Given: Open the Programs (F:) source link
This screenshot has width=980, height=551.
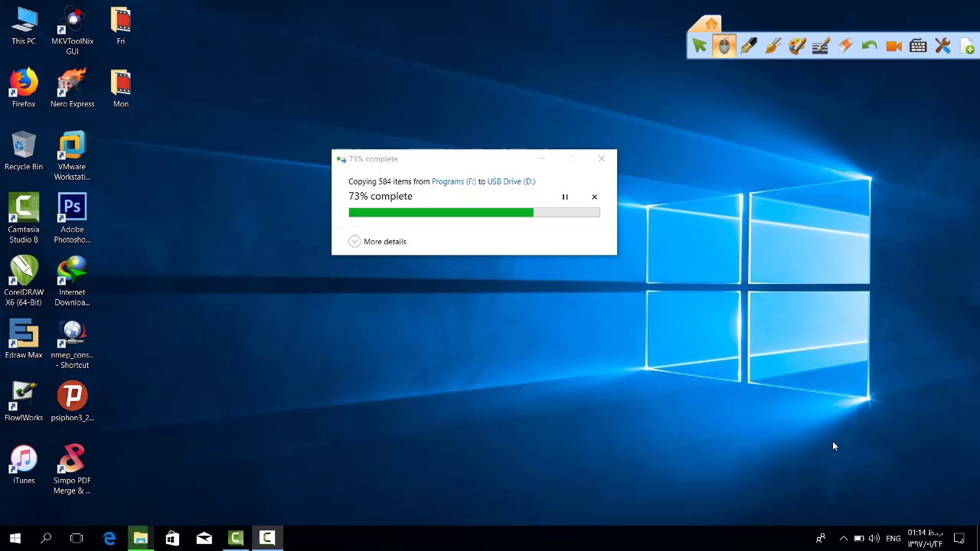Looking at the screenshot, I should point(453,181).
